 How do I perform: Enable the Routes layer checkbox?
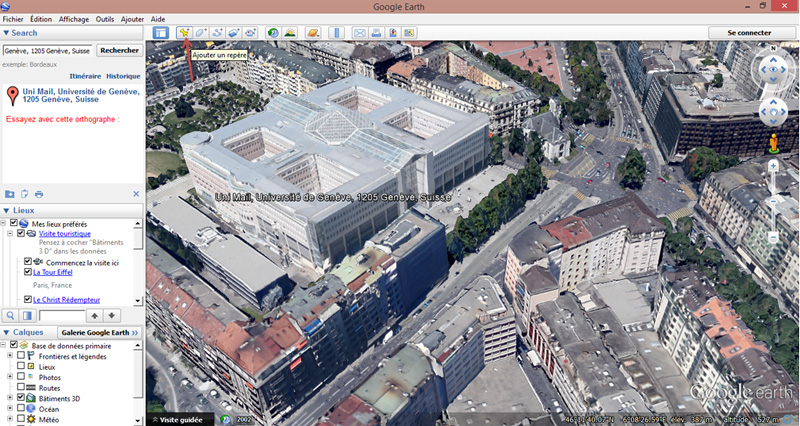(x=21, y=387)
